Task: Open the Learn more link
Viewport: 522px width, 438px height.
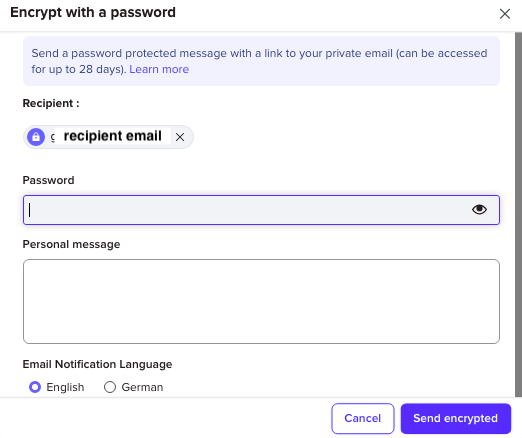Action: pyautogui.click(x=159, y=69)
